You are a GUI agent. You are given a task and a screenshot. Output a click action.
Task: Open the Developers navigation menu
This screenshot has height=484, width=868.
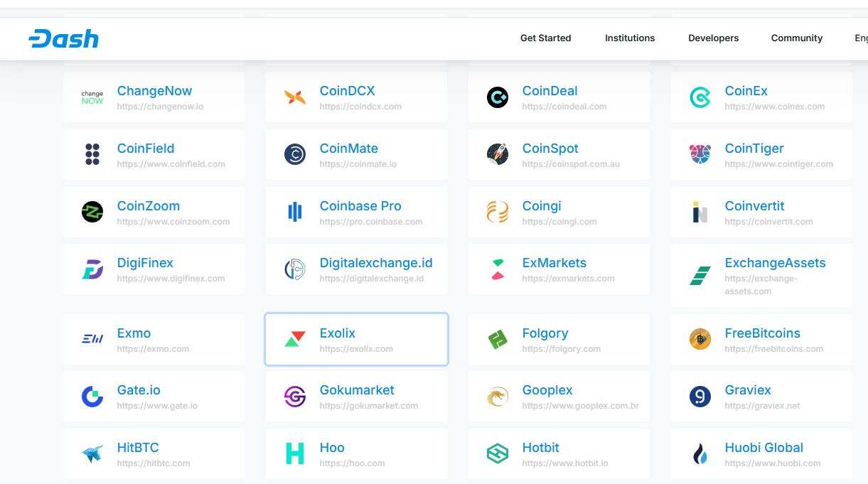[x=713, y=38]
